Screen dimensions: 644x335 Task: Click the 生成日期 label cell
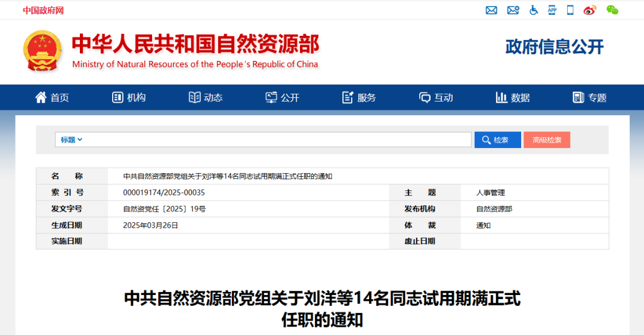[72, 226]
